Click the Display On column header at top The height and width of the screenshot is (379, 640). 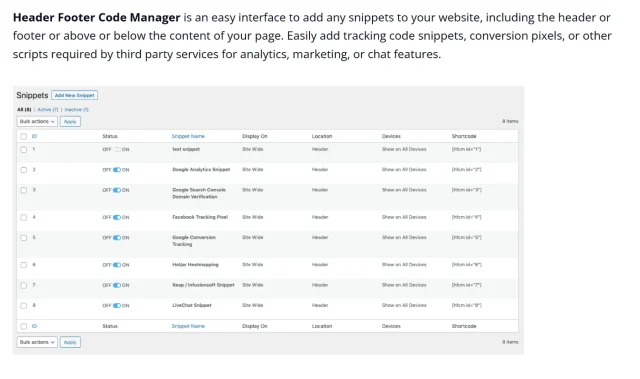pyautogui.click(x=255, y=136)
